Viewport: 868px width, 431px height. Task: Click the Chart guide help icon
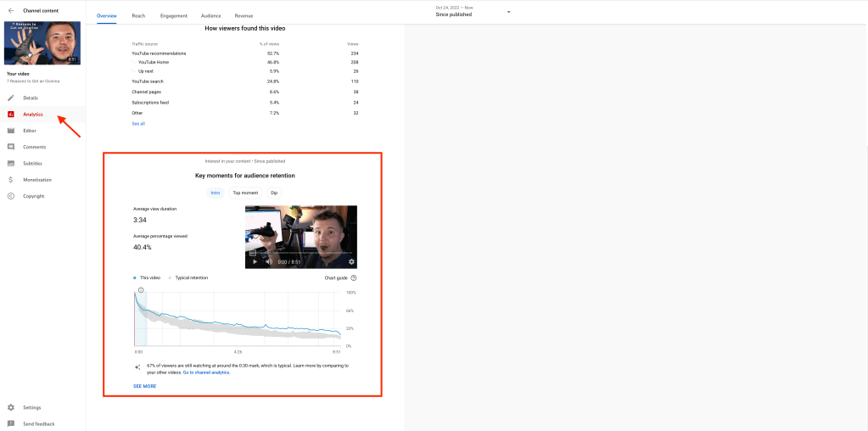click(x=354, y=277)
